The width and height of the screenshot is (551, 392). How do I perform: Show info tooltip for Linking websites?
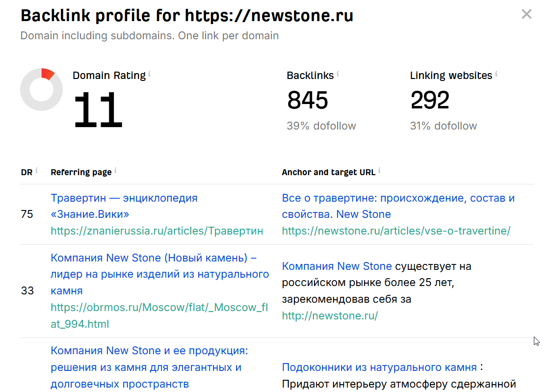pos(496,74)
